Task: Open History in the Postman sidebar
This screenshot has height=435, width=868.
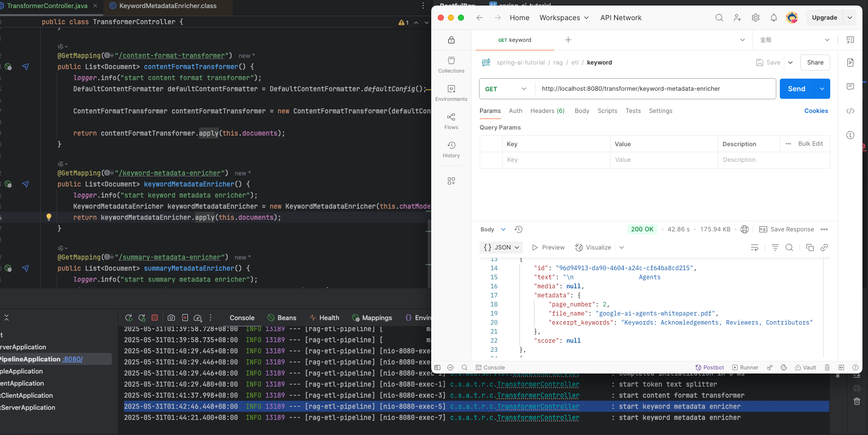Action: pyautogui.click(x=451, y=150)
